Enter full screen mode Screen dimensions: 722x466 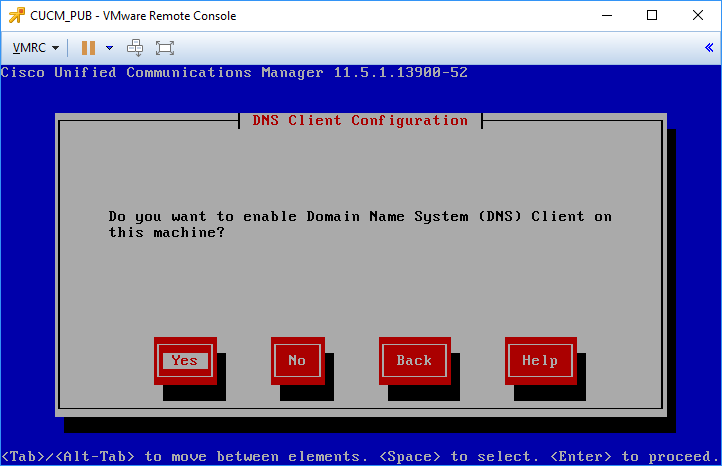(164, 48)
